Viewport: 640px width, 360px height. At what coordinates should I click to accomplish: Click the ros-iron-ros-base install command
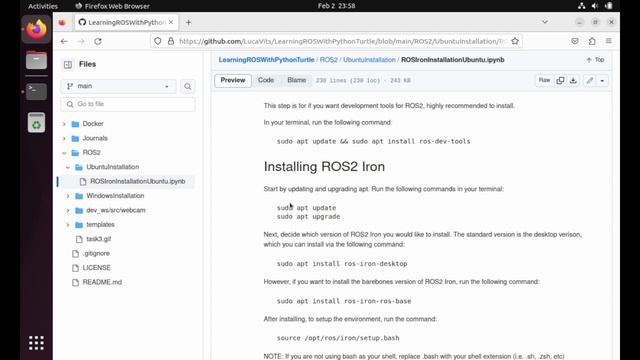(344, 301)
